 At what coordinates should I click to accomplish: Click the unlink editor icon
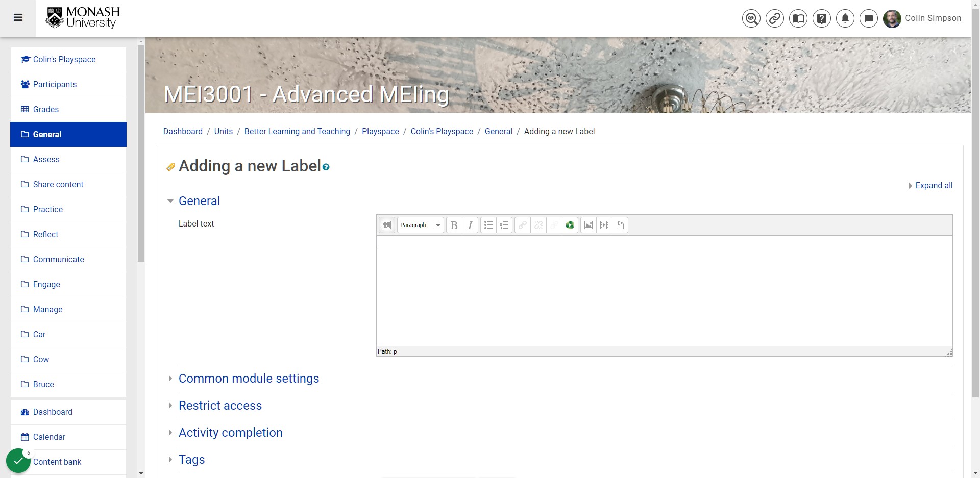[x=538, y=225]
